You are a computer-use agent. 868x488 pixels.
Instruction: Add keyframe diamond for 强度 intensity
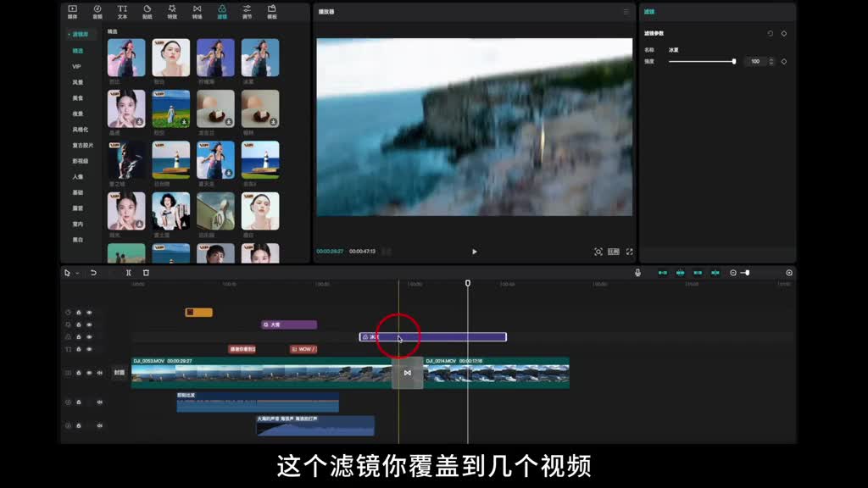784,61
